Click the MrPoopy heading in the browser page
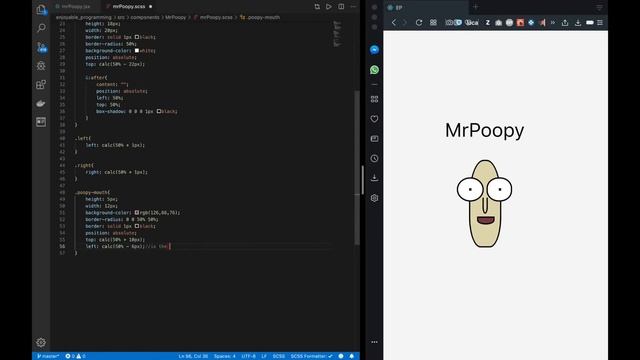Screen dimensions: 640x360 (484, 131)
